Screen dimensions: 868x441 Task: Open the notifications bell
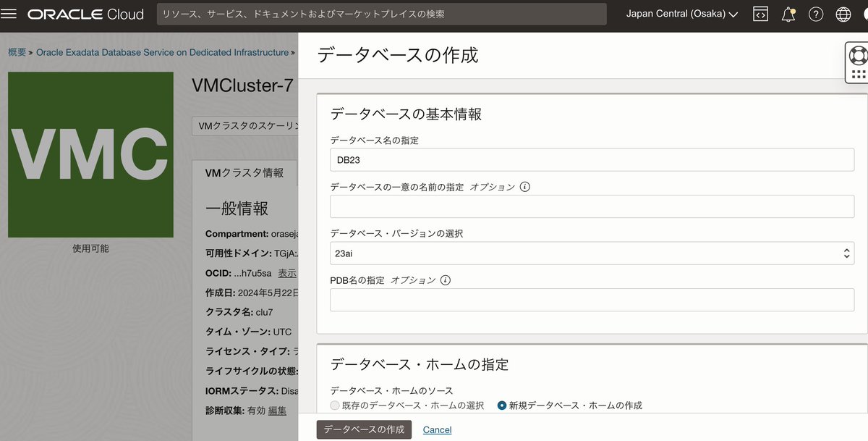[x=788, y=14]
